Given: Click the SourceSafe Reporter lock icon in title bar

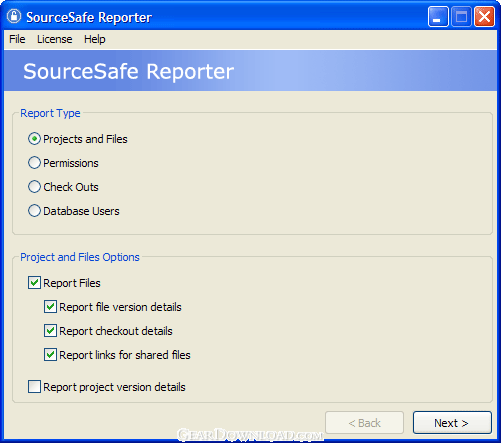Looking at the screenshot, I should coord(14,16).
